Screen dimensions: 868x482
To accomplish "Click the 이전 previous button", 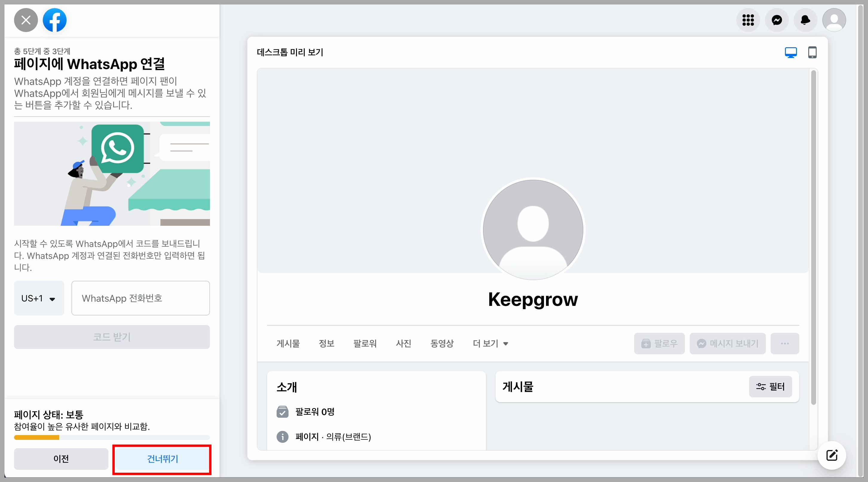I will click(61, 459).
